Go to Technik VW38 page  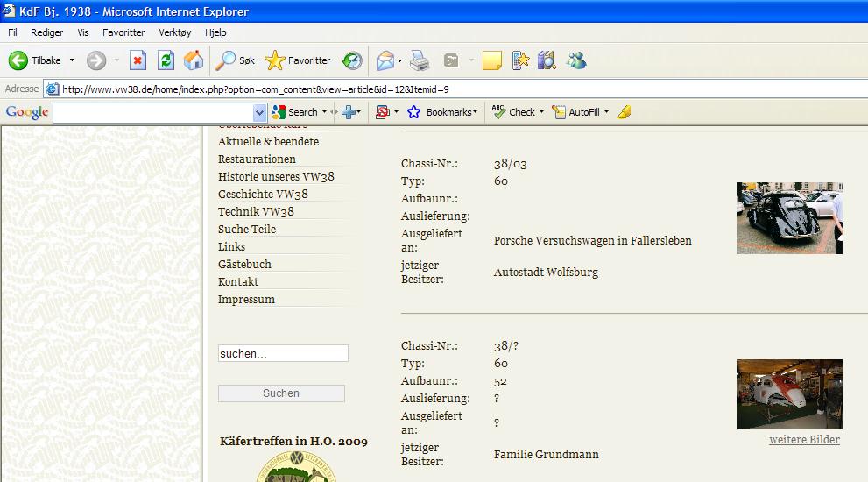point(256,211)
